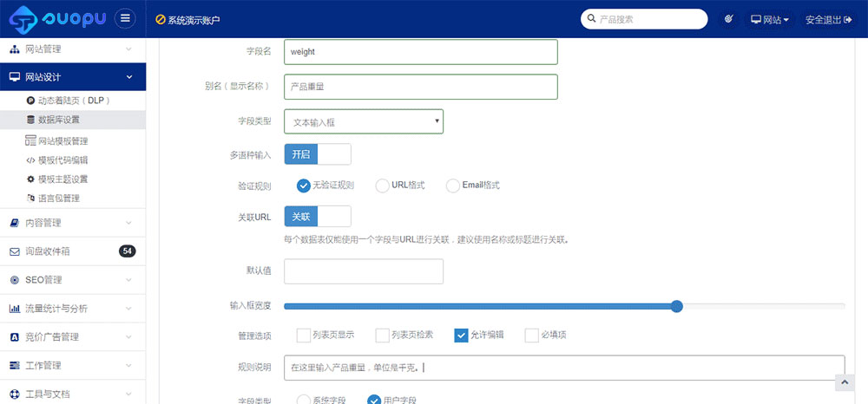Image resolution: width=868 pixels, height=404 pixels.
Task: Click the 语言包管理 icon
Action: [30, 198]
